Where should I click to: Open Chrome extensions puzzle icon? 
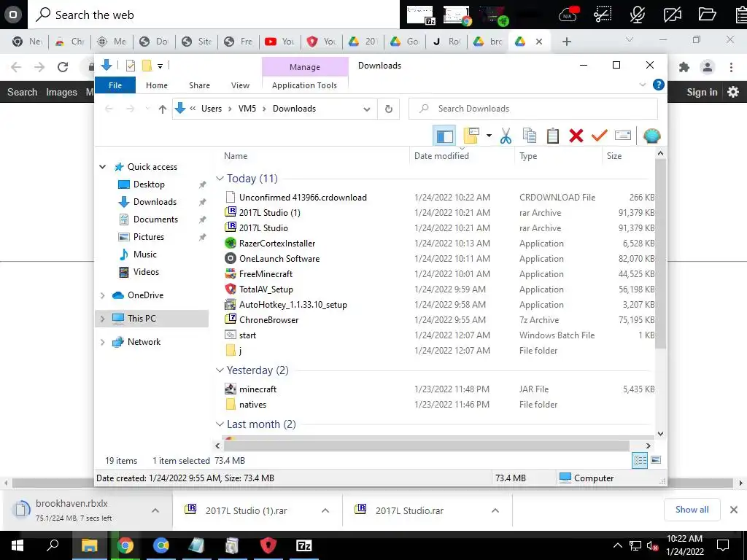pyautogui.click(x=684, y=67)
